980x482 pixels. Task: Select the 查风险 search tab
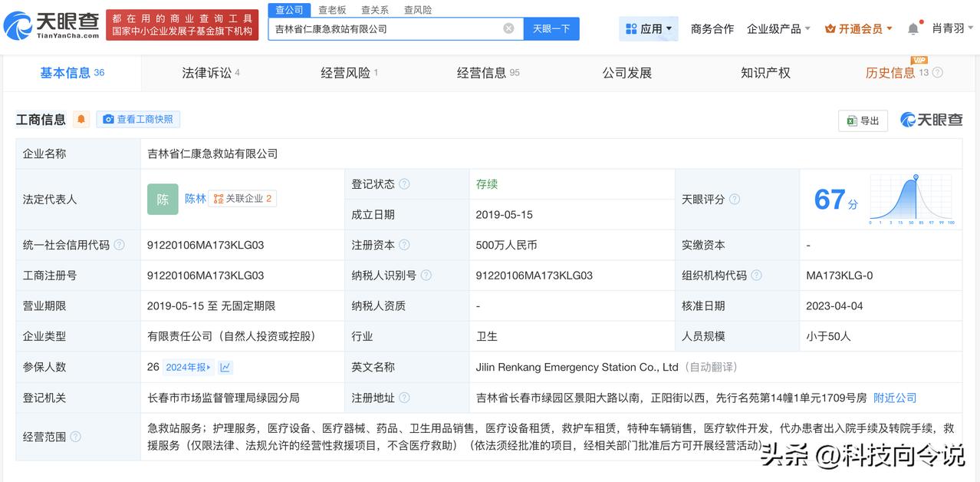pos(418,10)
